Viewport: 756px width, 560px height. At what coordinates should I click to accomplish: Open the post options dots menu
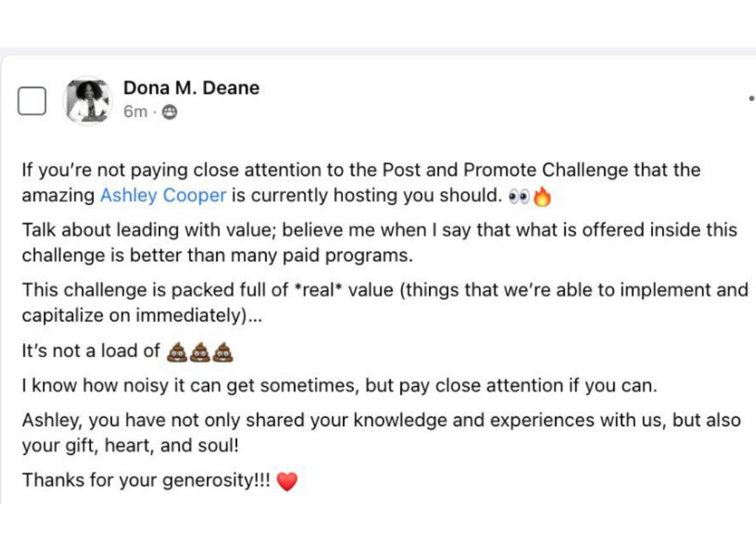click(751, 99)
